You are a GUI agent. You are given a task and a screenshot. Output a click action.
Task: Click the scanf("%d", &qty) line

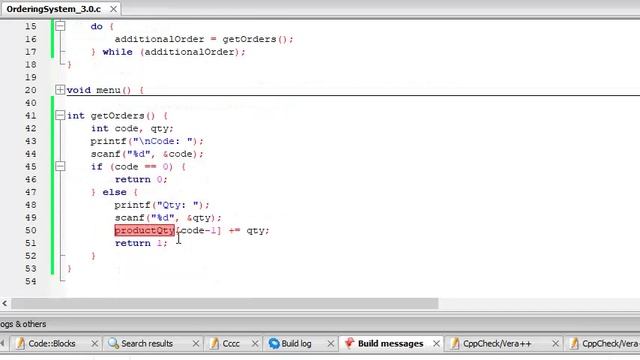(x=168, y=218)
